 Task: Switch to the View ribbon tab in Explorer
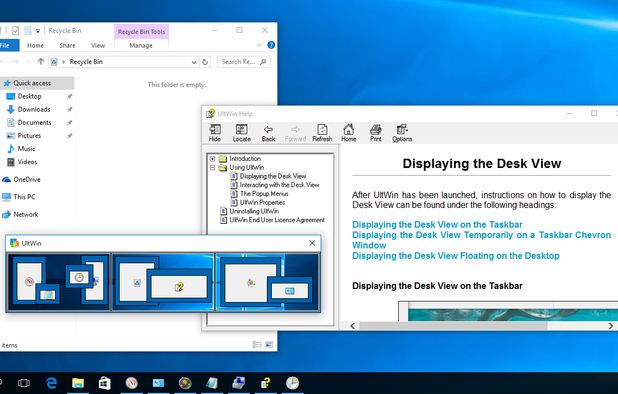click(x=98, y=45)
